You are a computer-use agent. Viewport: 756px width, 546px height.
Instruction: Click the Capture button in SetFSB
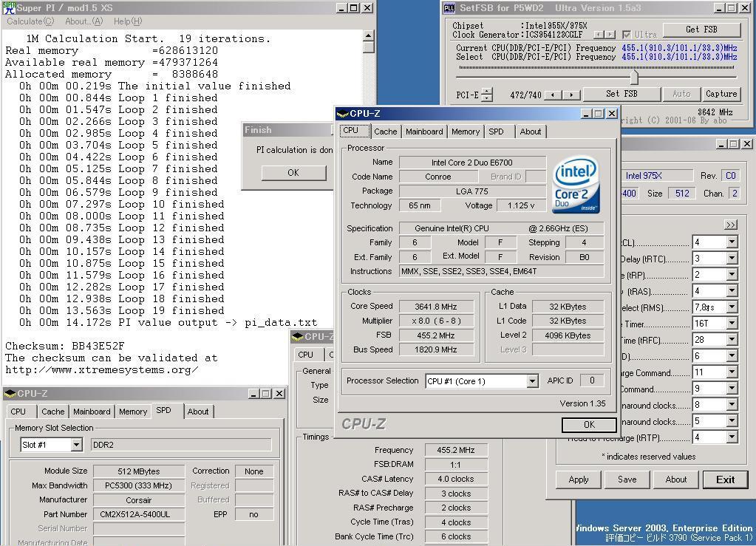click(x=721, y=94)
